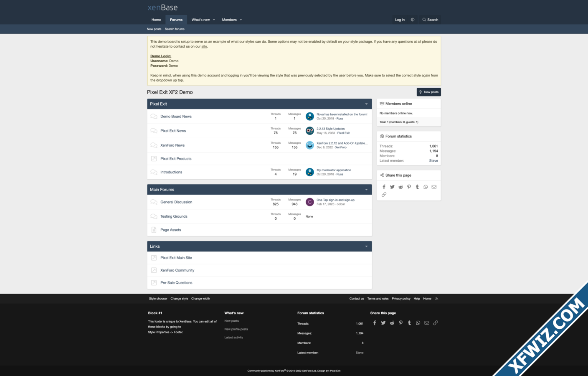Follow the 'site' link in the notice
This screenshot has height=376, width=588.
pyautogui.click(x=204, y=46)
